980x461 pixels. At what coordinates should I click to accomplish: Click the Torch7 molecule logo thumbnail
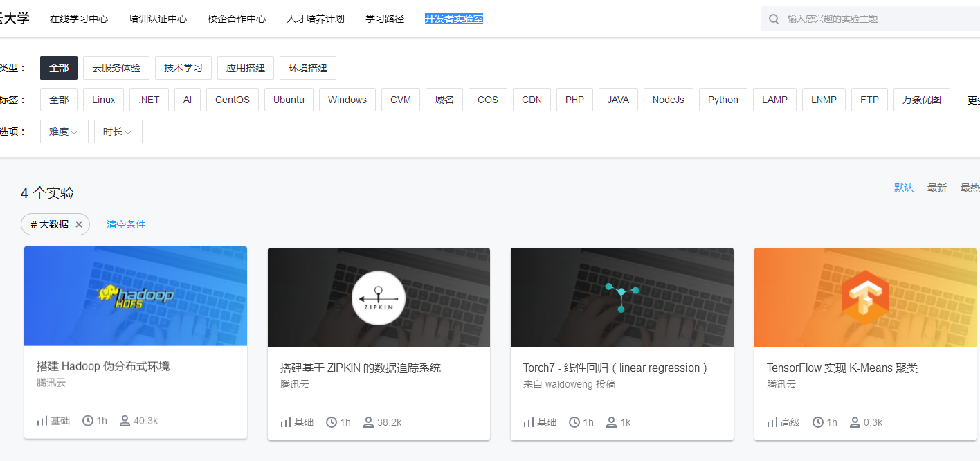(x=622, y=298)
